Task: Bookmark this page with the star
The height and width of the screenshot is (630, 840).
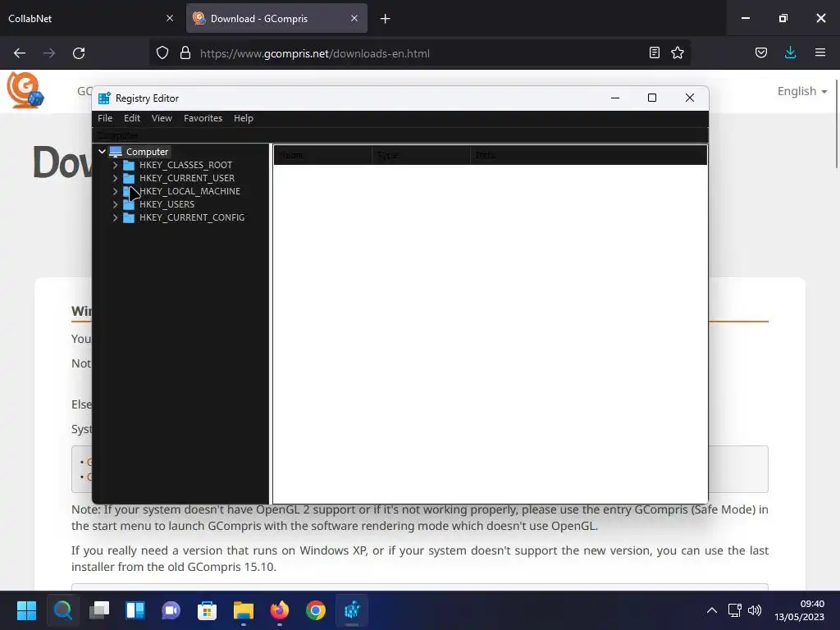Action: point(678,52)
